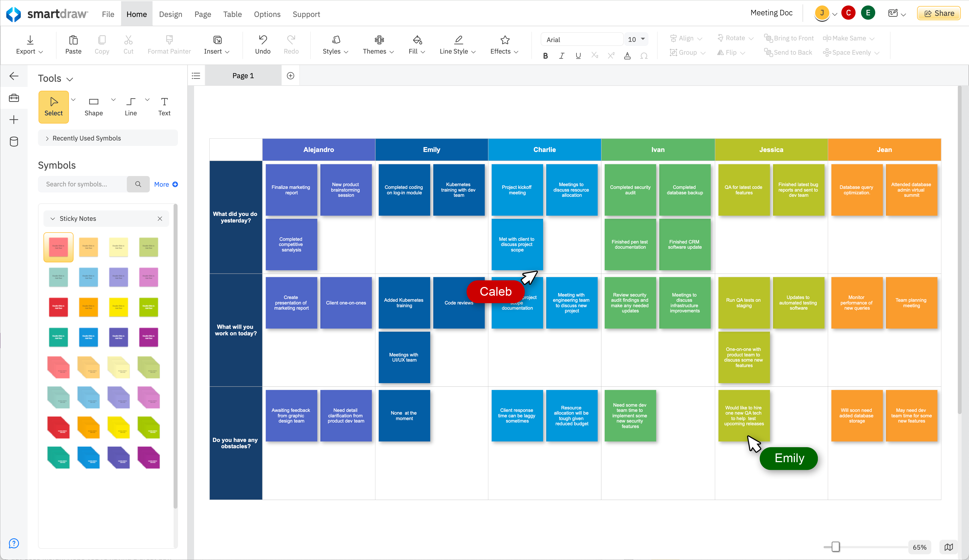Toggle italic text formatting

[x=561, y=56]
